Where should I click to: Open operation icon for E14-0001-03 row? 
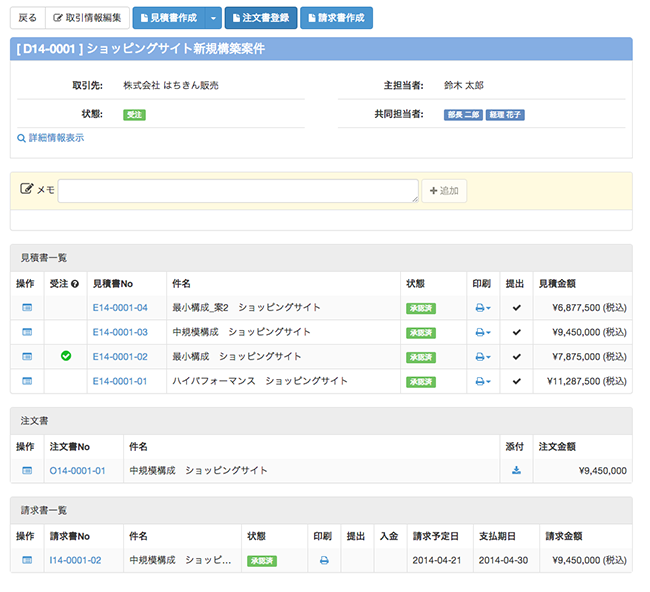(27, 332)
